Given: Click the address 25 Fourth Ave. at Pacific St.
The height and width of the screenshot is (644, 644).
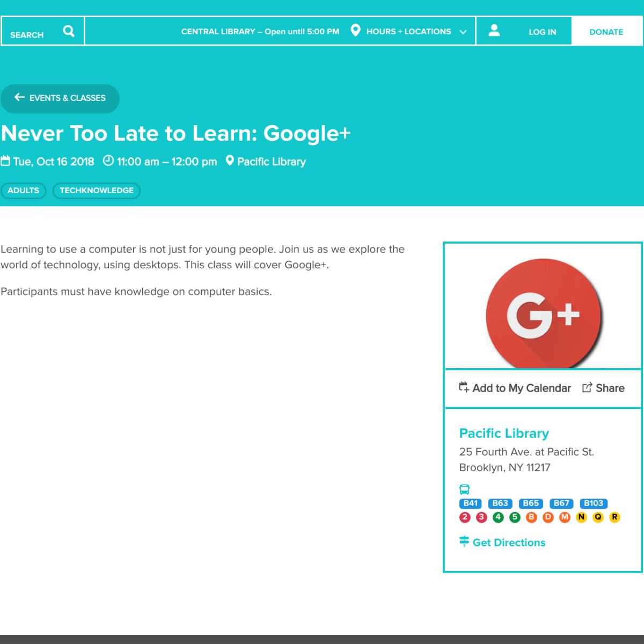Looking at the screenshot, I should 526,452.
